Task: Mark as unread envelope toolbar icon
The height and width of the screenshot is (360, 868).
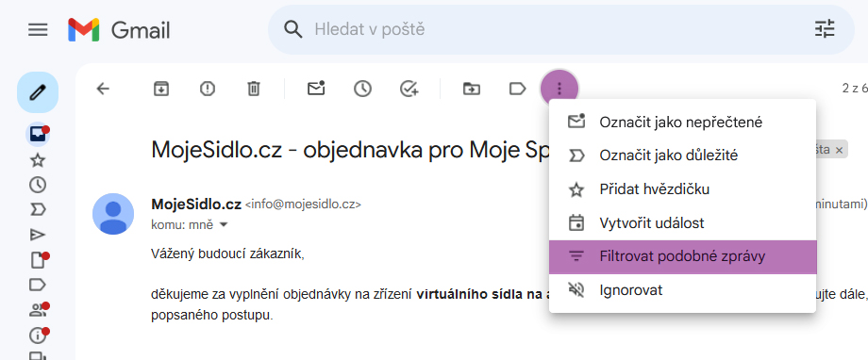Action: tap(316, 89)
